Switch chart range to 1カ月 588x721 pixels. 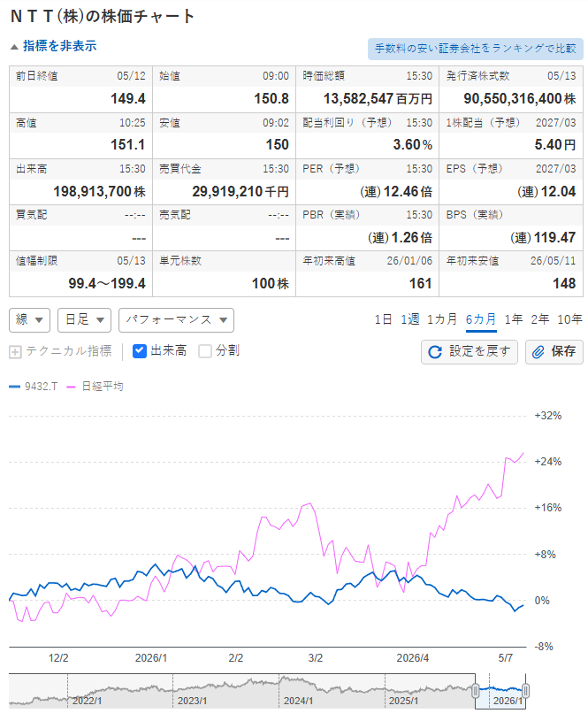point(442,319)
